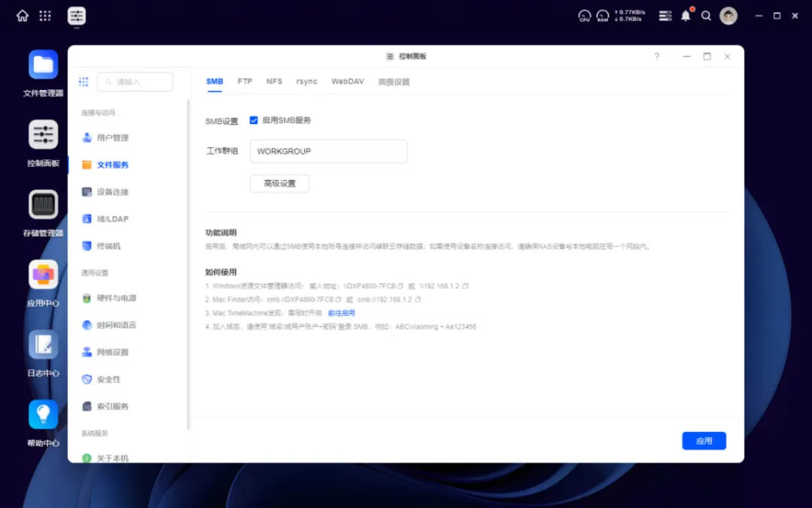
Task: Open Log Center from the left dock
Action: click(43, 345)
